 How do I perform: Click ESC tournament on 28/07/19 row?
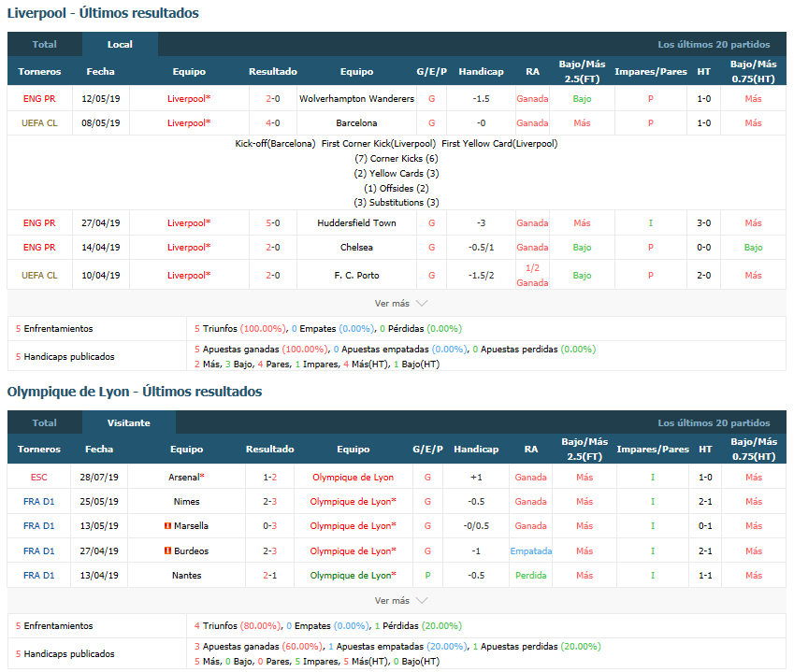click(x=39, y=477)
